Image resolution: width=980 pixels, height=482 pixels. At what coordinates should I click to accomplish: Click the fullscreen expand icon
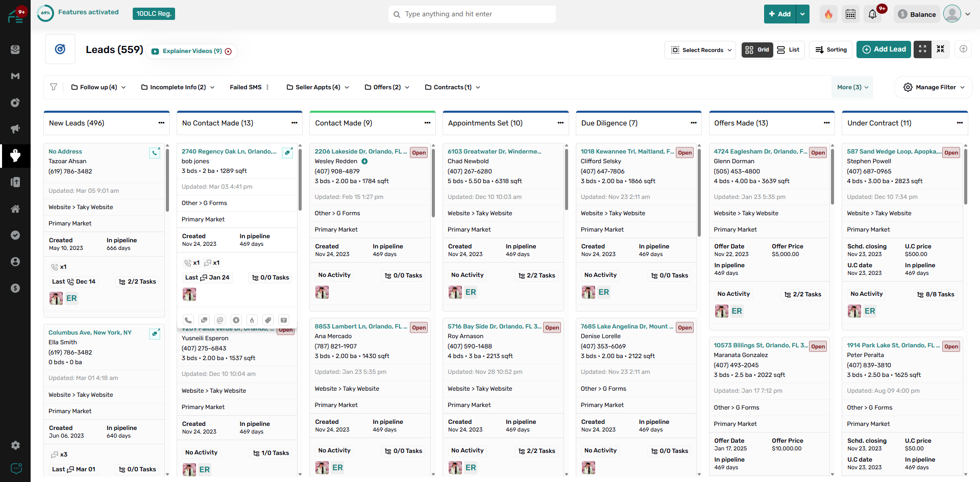click(x=922, y=49)
